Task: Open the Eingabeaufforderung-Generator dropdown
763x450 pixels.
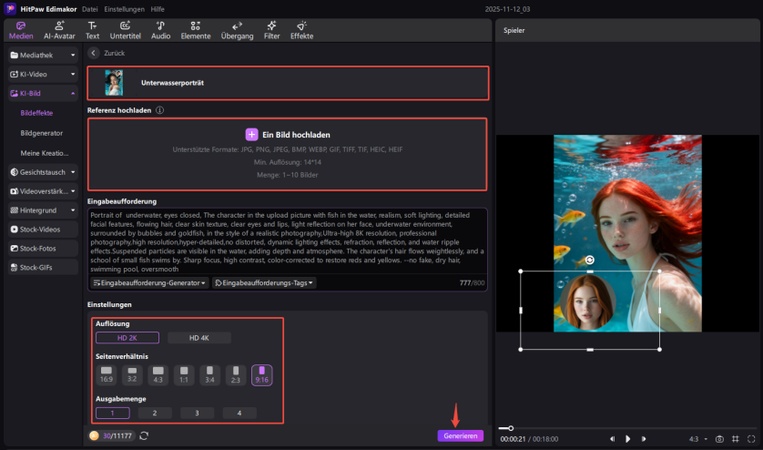Action: [148, 283]
